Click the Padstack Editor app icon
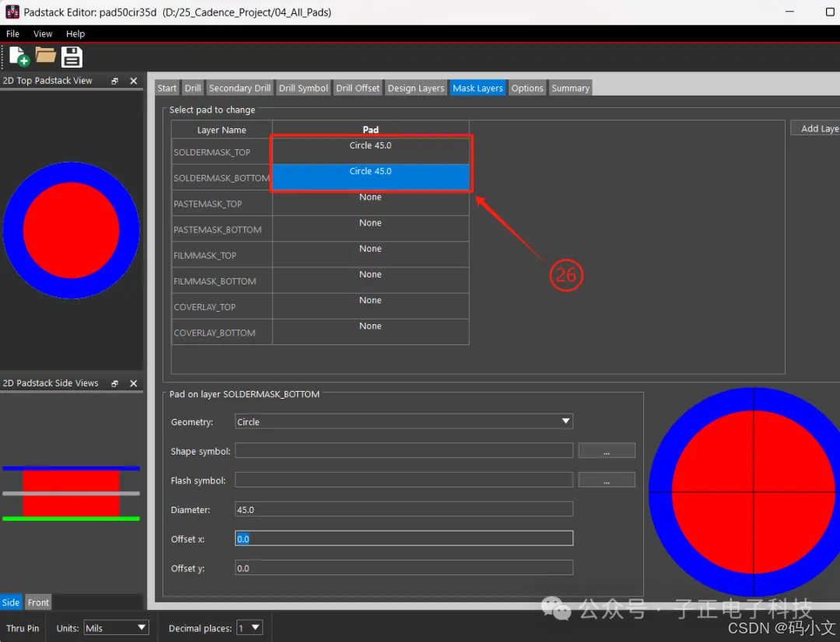 pos(12,12)
